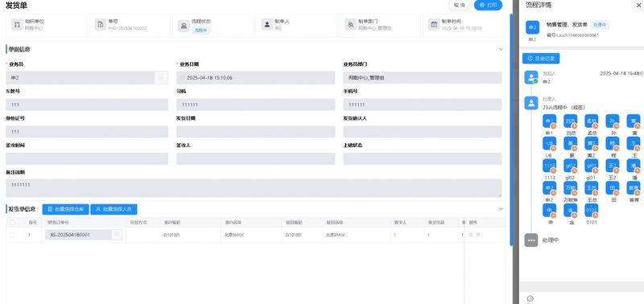
Task: Click the 田 handler avatar
Action: 613,188
